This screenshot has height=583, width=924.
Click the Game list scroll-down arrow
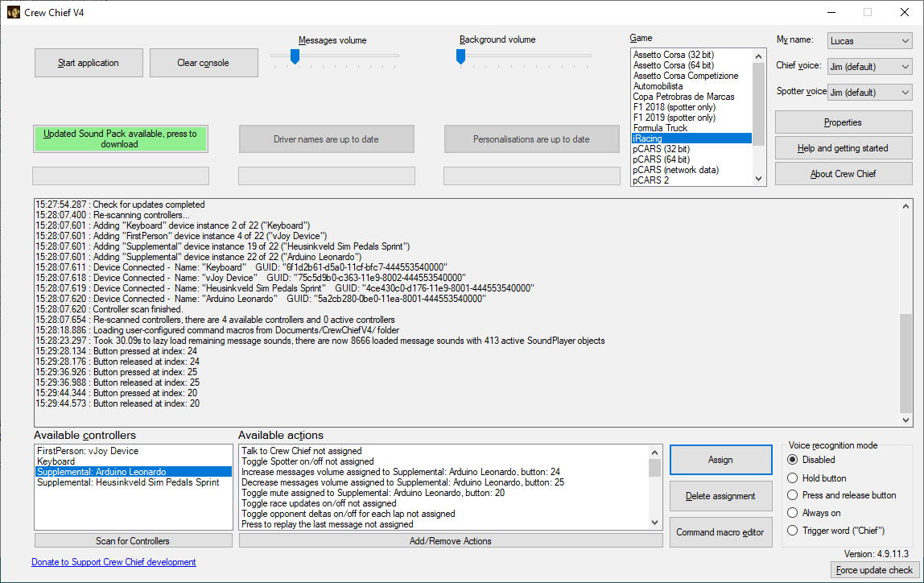[758, 179]
